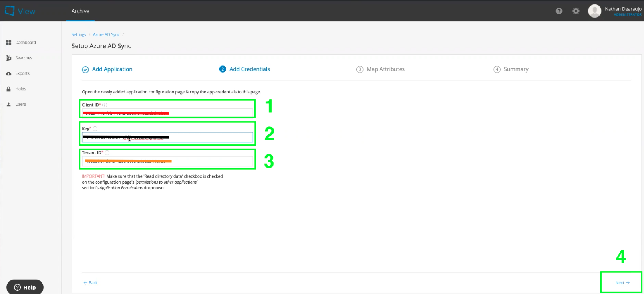Open settings gear icon in header
644x294 pixels.
576,11
